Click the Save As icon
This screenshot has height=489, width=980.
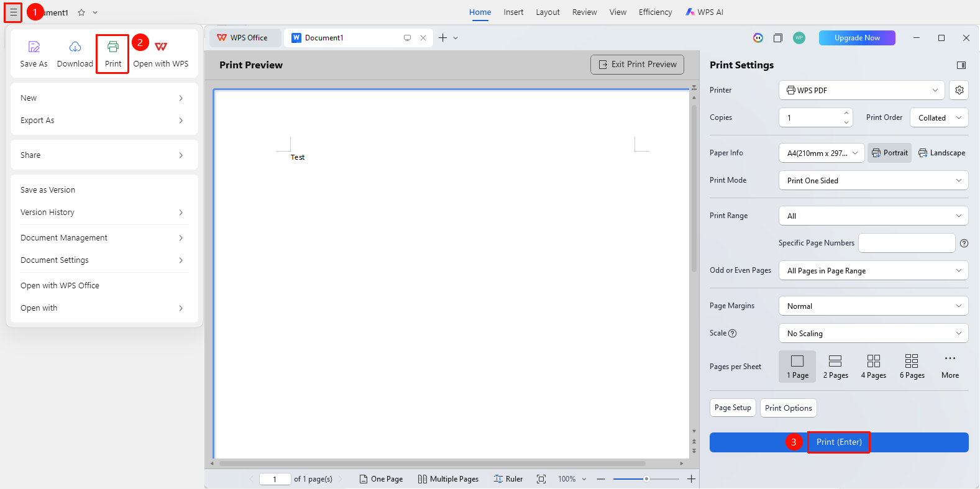pyautogui.click(x=34, y=47)
